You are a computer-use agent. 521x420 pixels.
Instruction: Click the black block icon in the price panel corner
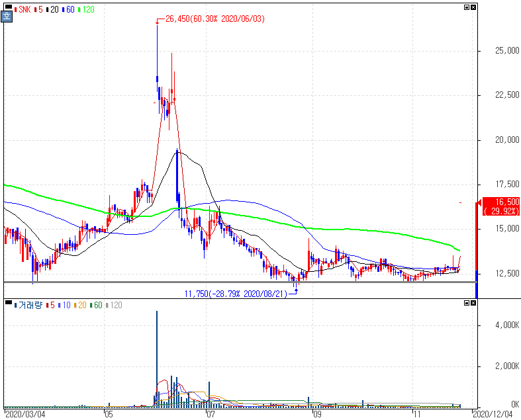[x=9, y=7]
